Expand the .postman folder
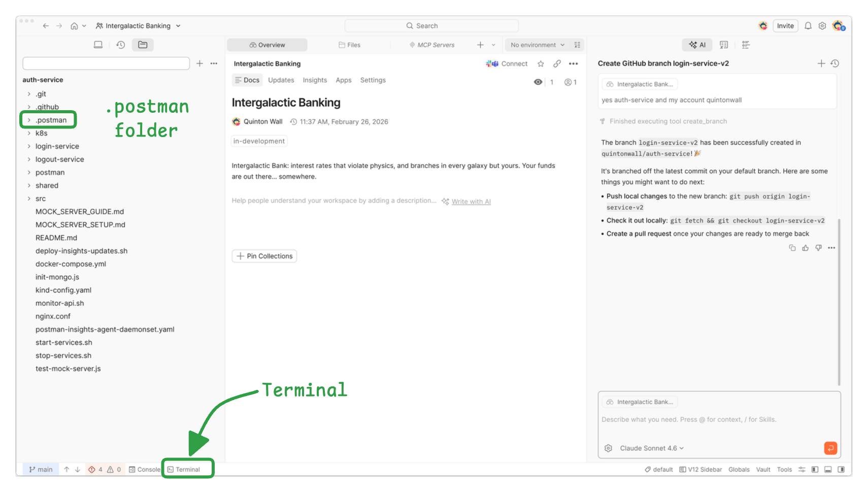Screen dimensions: 868x492 pyautogui.click(x=29, y=120)
